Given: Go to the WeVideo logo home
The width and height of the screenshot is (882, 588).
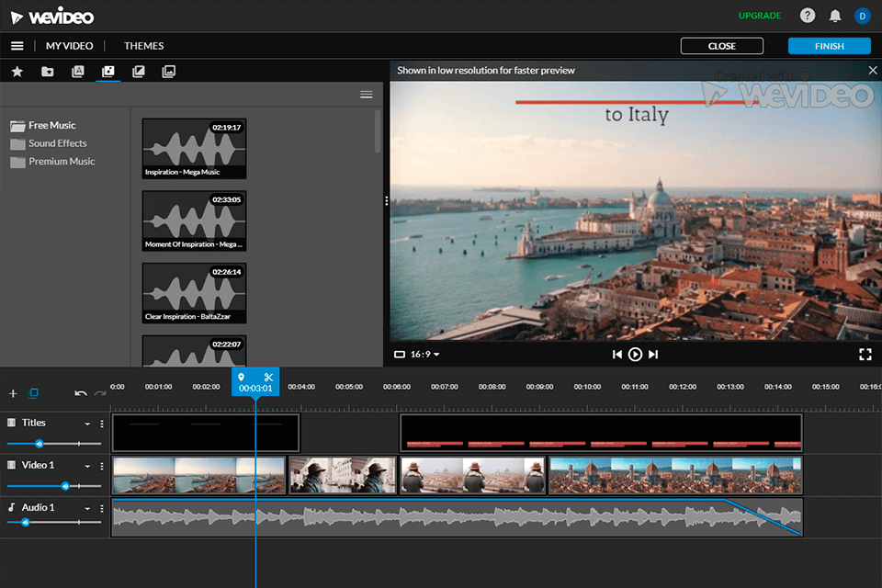Looking at the screenshot, I should tap(52, 17).
